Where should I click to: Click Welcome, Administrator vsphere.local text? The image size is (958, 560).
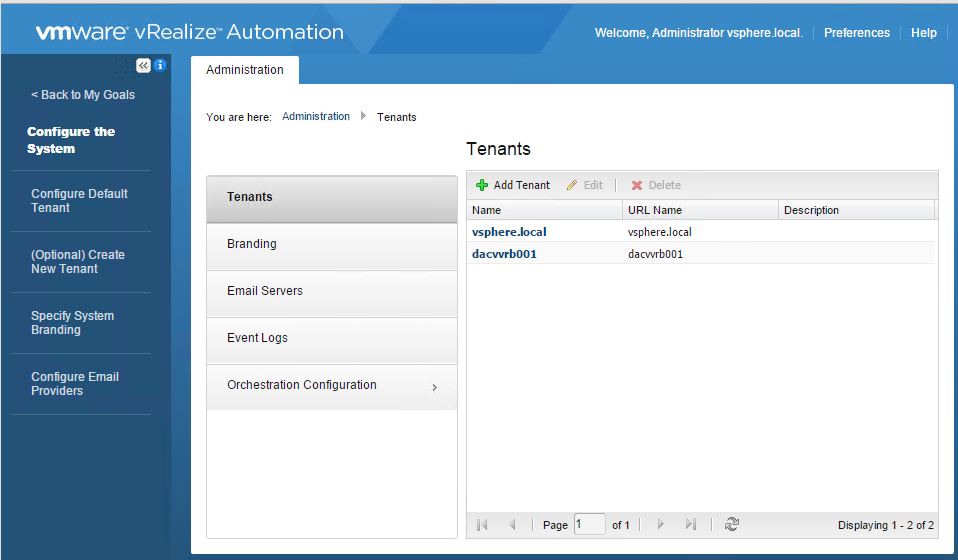tap(698, 33)
